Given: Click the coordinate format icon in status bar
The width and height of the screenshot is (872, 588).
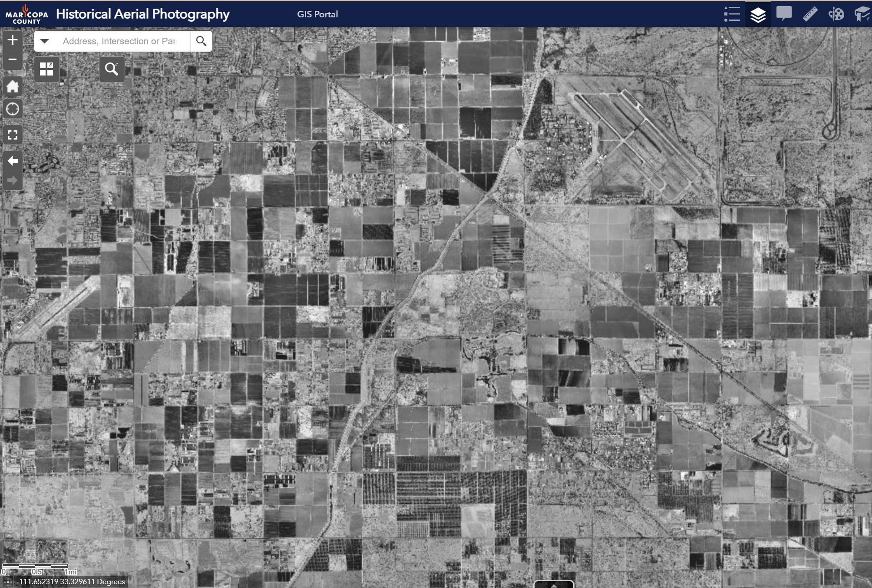Looking at the screenshot, I should click(7, 581).
